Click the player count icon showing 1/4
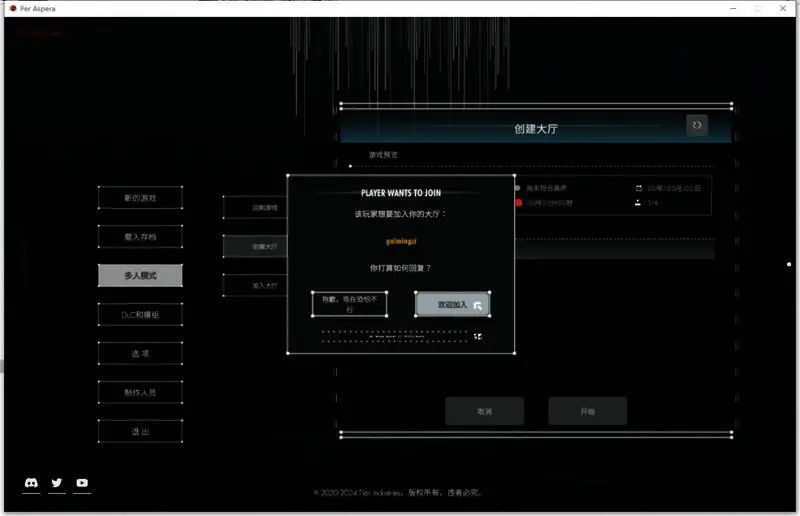The width and height of the screenshot is (800, 516). coord(638,203)
